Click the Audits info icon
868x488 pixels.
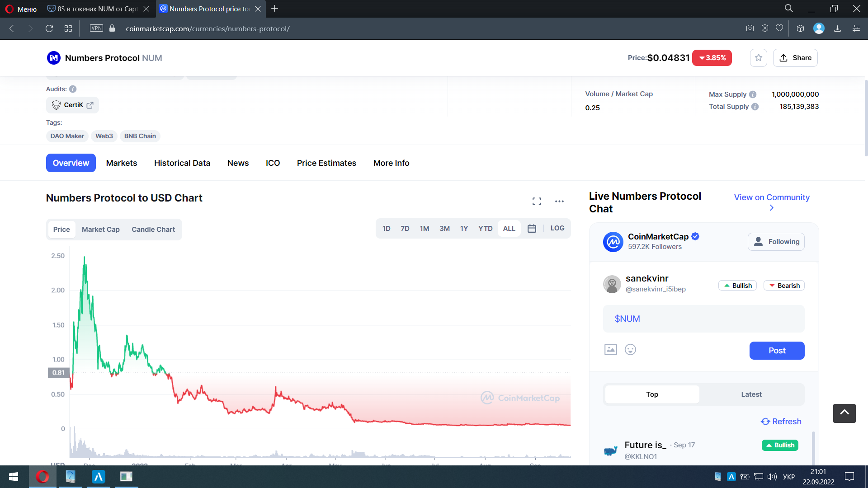(x=73, y=89)
